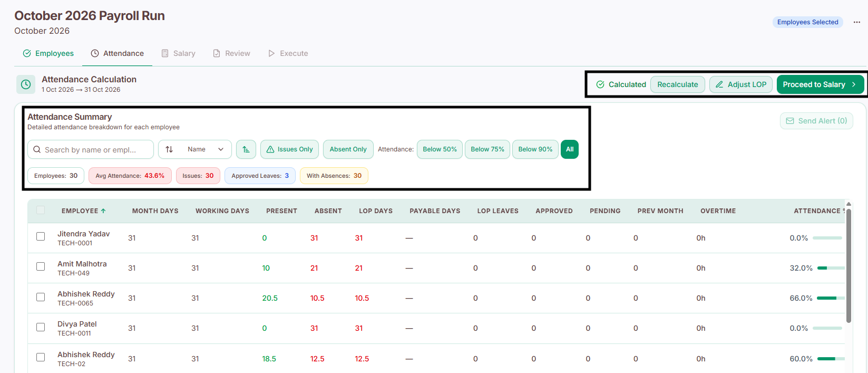Viewport: 868px width, 373px height.
Task: Click the checkmark icon beside Calculated
Action: (x=600, y=84)
